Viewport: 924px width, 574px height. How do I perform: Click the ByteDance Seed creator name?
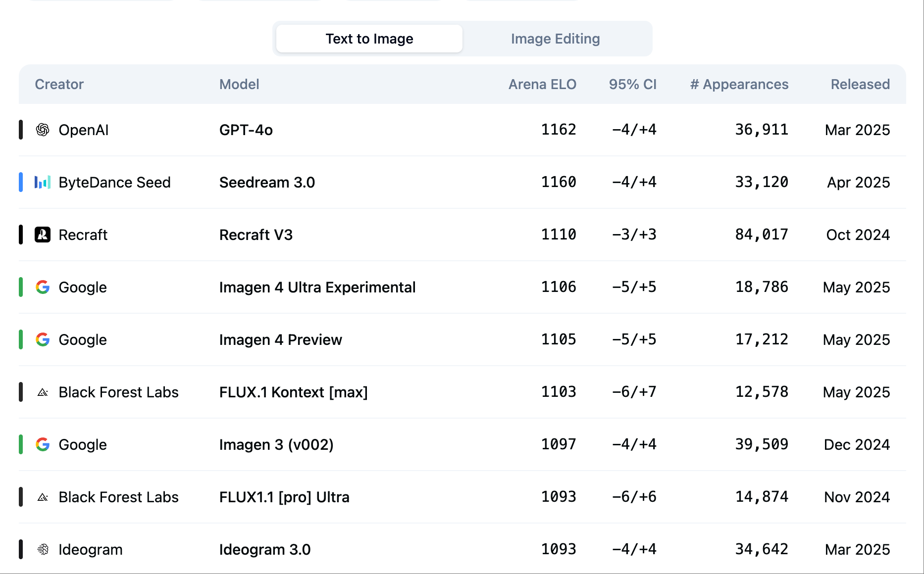(x=114, y=182)
